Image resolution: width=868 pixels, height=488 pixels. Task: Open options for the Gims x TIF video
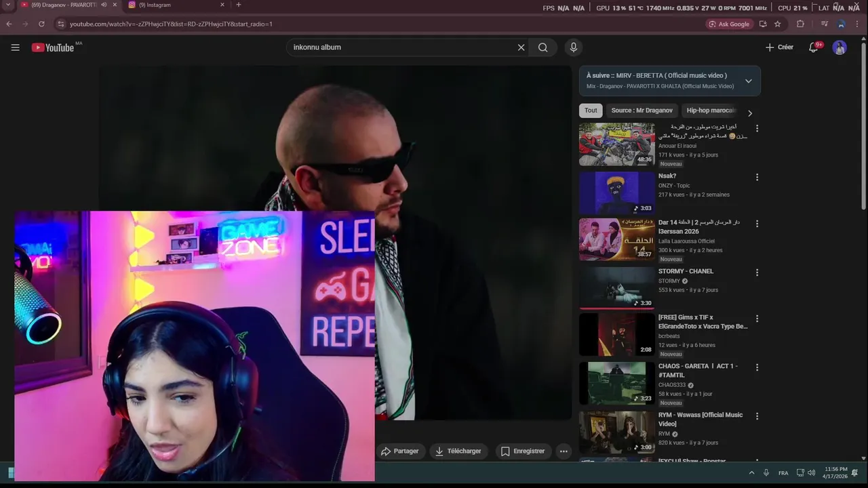click(757, 318)
